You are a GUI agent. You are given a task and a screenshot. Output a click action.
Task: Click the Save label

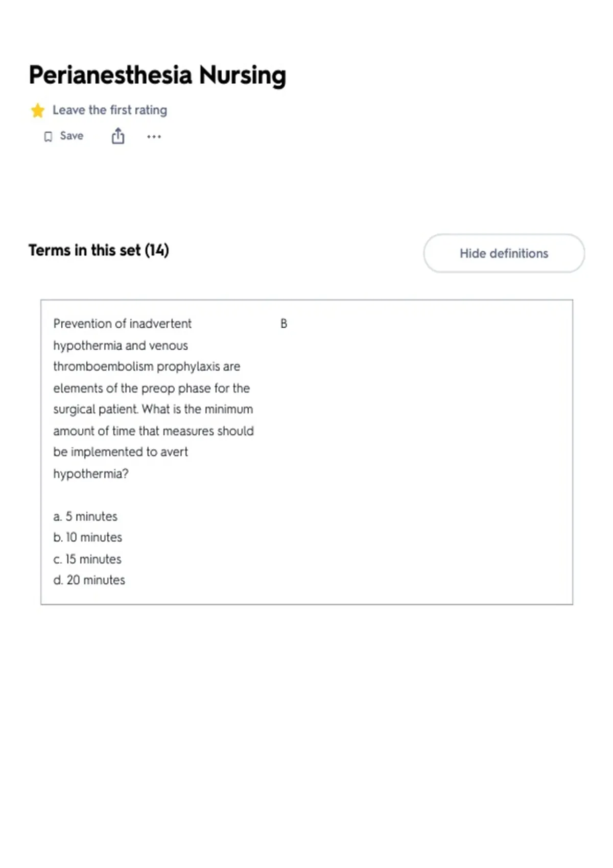coord(72,136)
